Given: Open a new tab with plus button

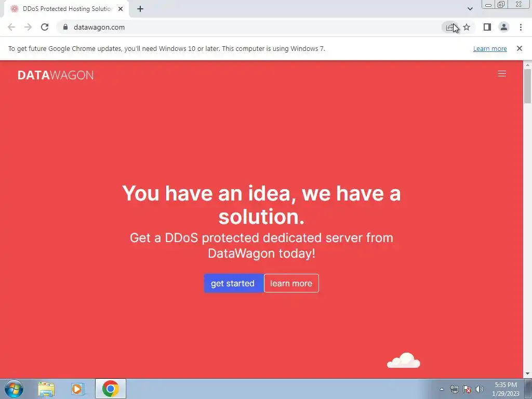Looking at the screenshot, I should (x=140, y=9).
